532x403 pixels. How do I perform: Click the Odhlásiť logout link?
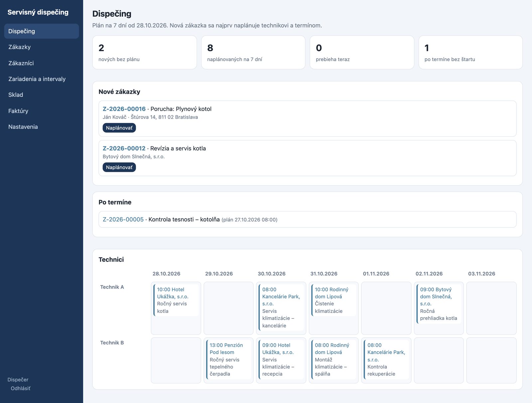coord(21,388)
